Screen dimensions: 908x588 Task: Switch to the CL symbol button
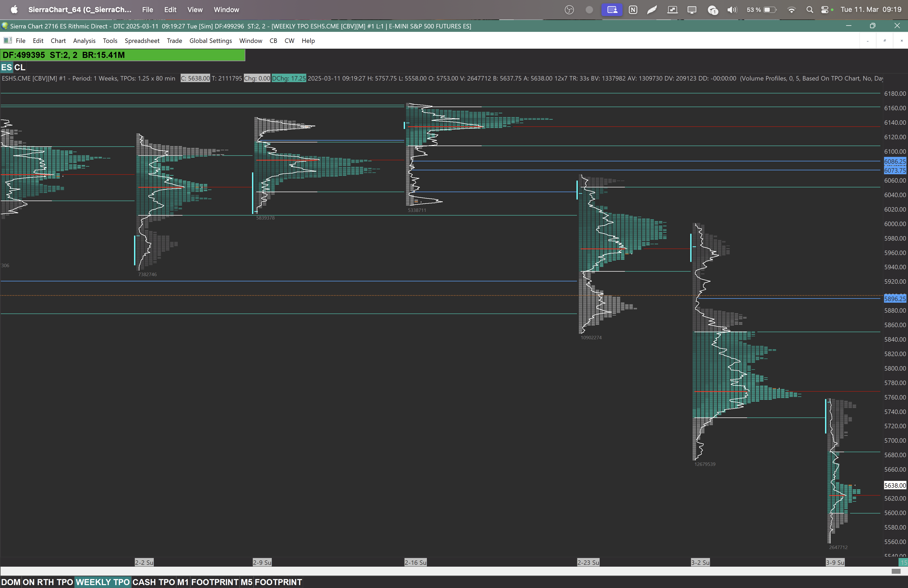[x=20, y=67]
